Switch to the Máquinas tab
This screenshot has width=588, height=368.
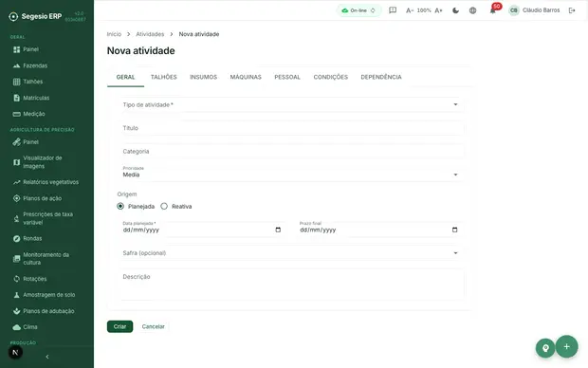(246, 77)
